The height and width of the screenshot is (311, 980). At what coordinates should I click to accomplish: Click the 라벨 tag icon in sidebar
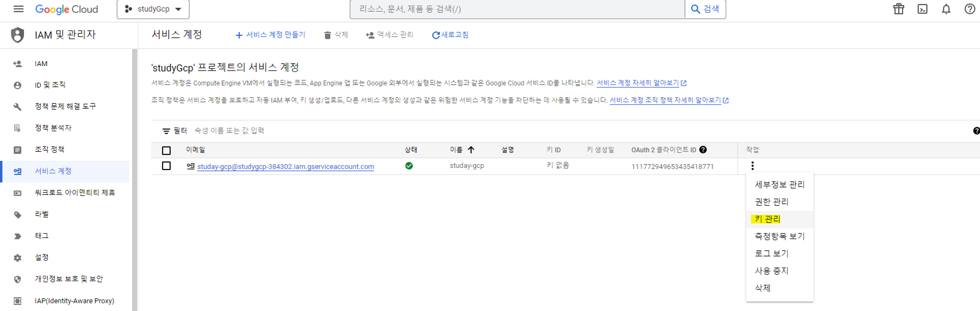coord(18,215)
